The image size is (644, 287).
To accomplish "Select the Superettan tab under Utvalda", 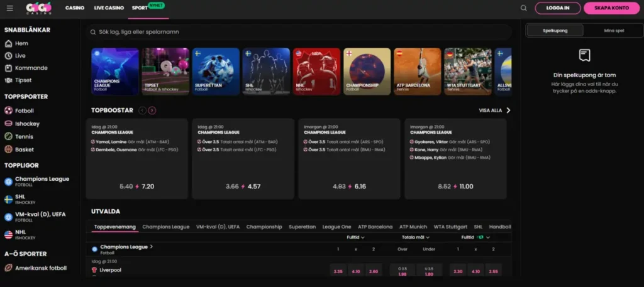I will [303, 227].
